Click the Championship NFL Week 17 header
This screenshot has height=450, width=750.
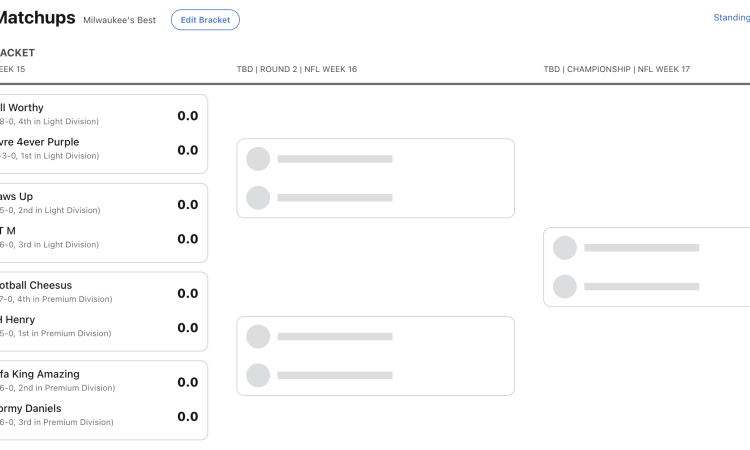[617, 69]
